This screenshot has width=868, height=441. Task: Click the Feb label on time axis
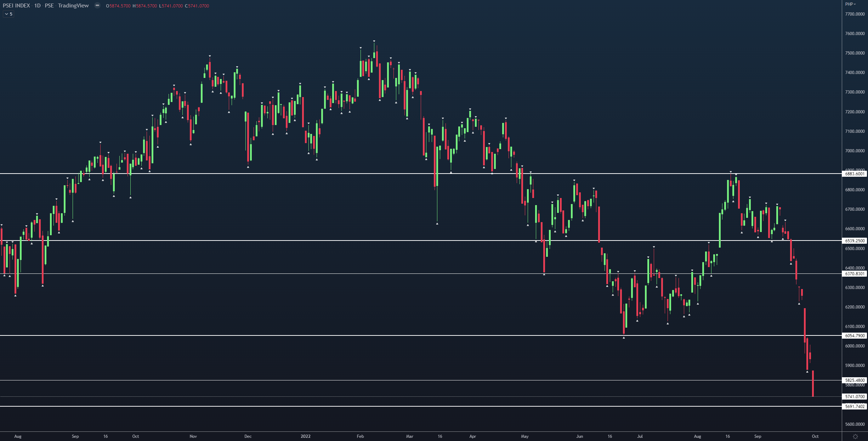(x=360, y=436)
